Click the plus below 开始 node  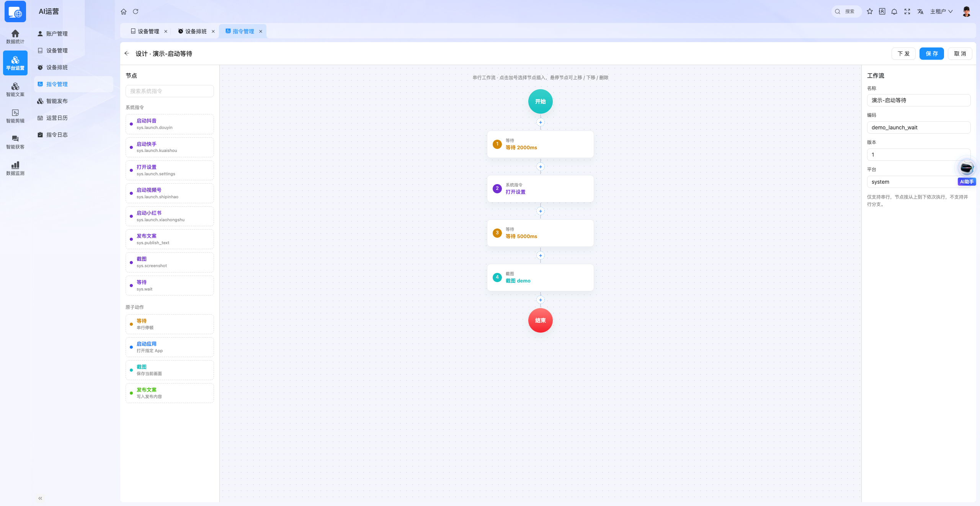pos(541,122)
